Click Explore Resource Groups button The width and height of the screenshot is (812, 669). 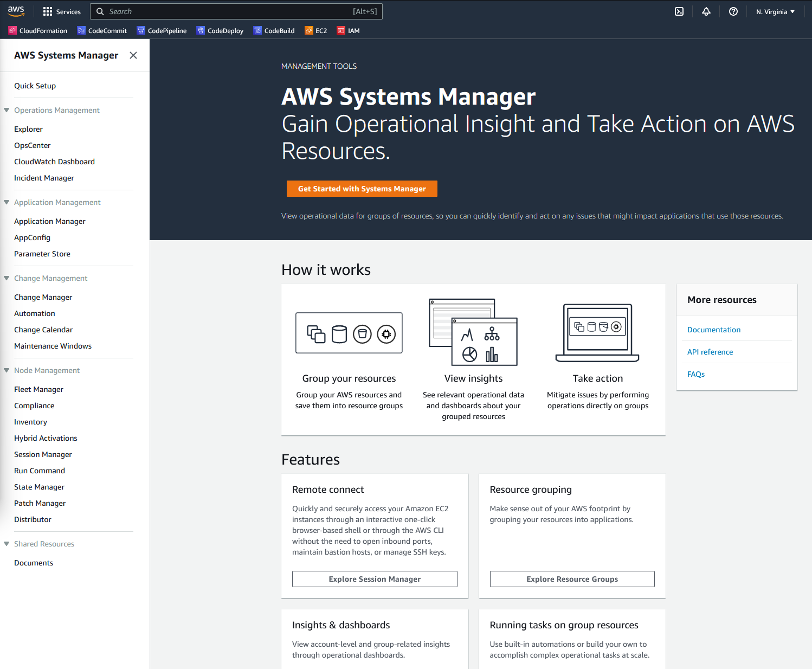(x=572, y=579)
